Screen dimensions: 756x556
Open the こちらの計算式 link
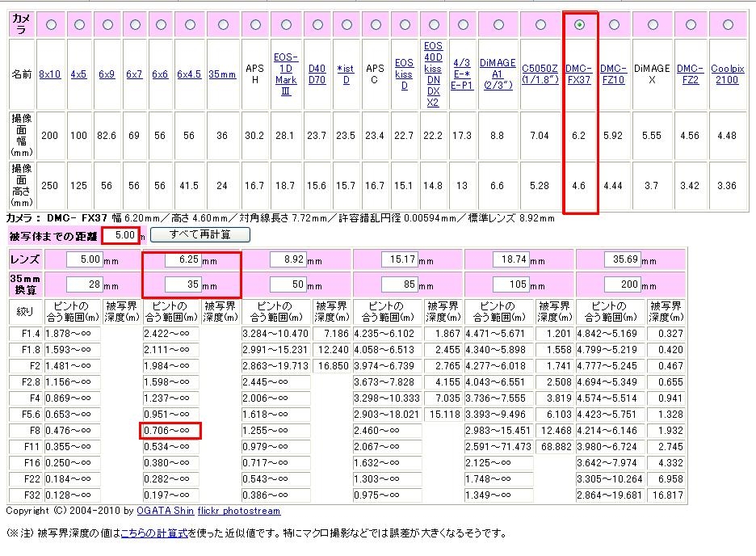pyautogui.click(x=154, y=533)
